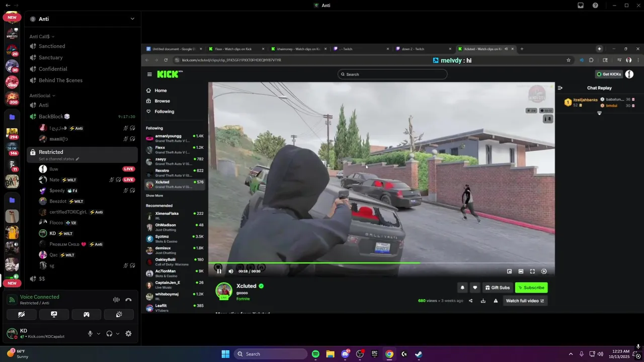Subscribe to Xcluted
Image resolution: width=644 pixels, height=362 pixels.
pos(531,288)
